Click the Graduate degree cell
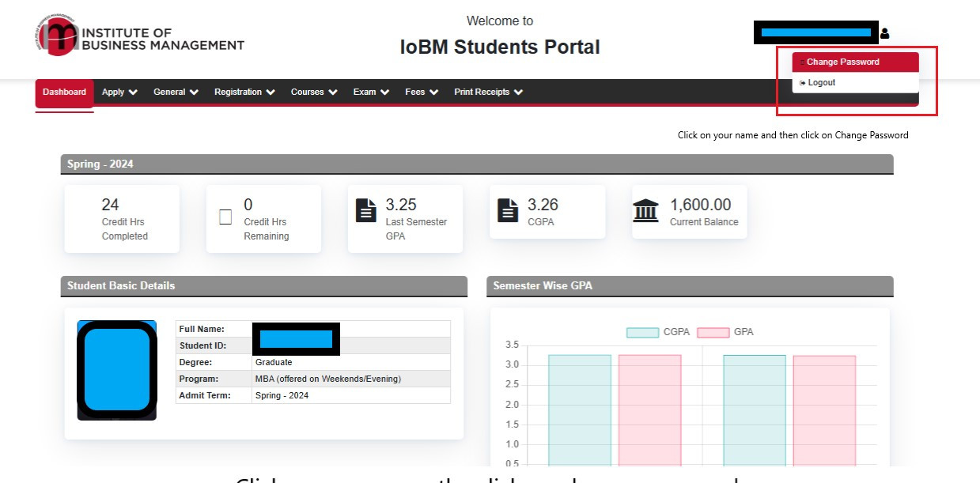Screen dimensions: 980x483 (x=351, y=363)
